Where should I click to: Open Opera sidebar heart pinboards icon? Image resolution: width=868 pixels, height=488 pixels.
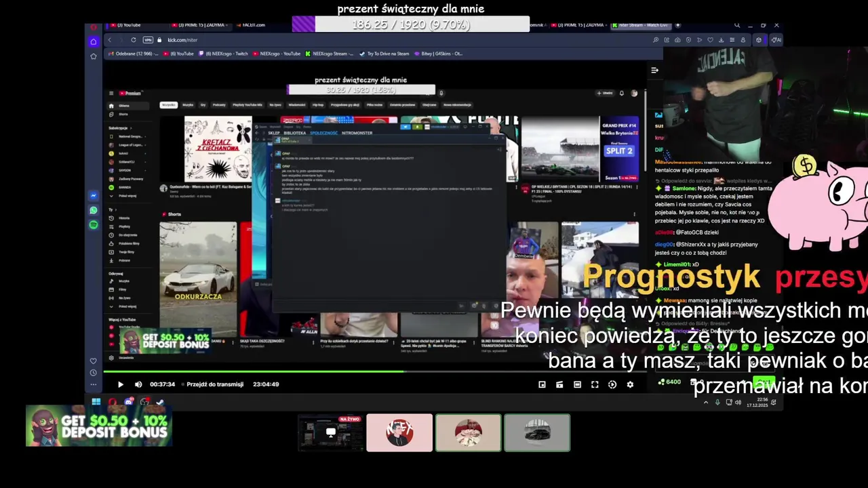click(x=94, y=361)
